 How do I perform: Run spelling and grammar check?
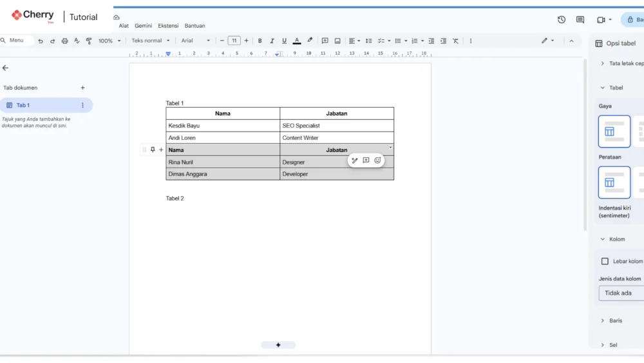click(x=77, y=41)
